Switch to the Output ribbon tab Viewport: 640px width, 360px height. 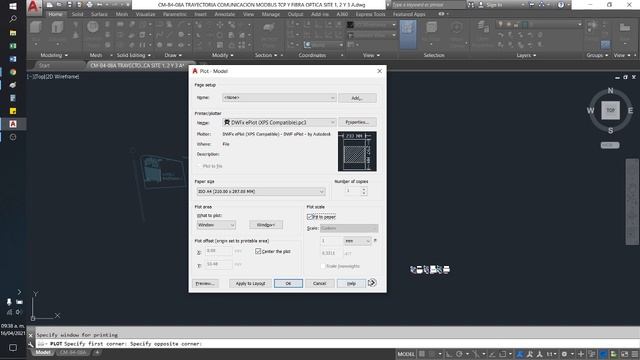tap(296, 14)
